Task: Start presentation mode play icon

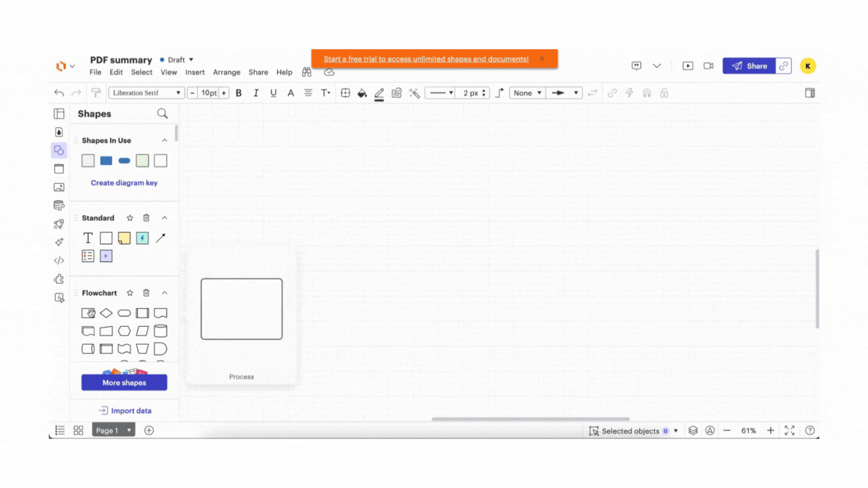Action: coord(688,66)
